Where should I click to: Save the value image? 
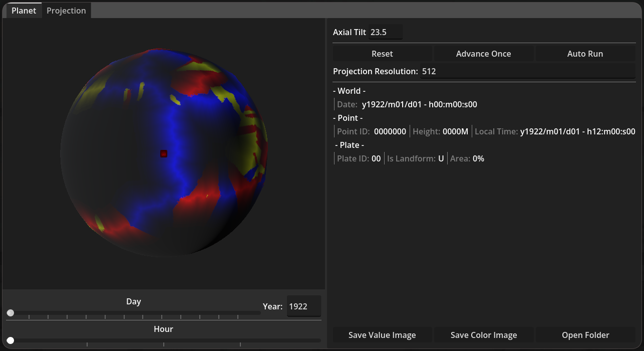(x=382, y=335)
